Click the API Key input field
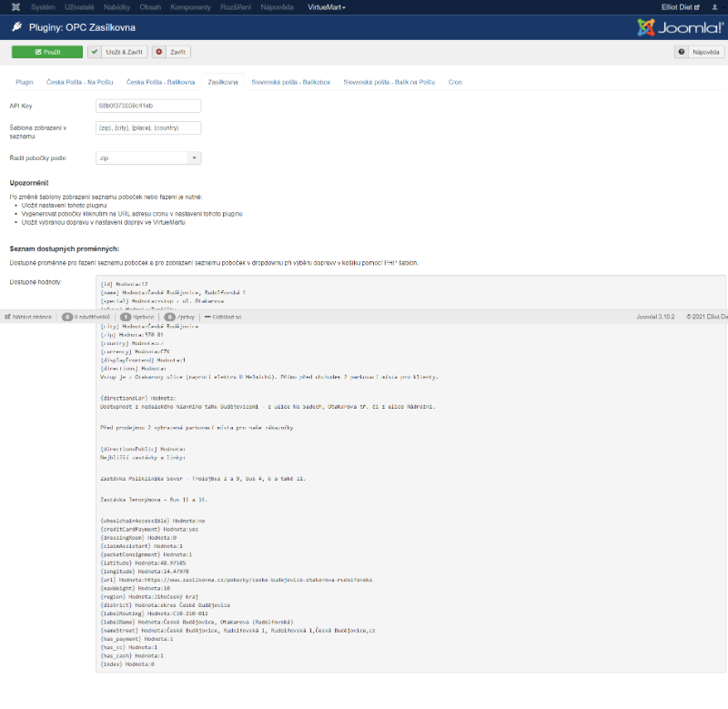The width and height of the screenshot is (728, 709). point(148,106)
